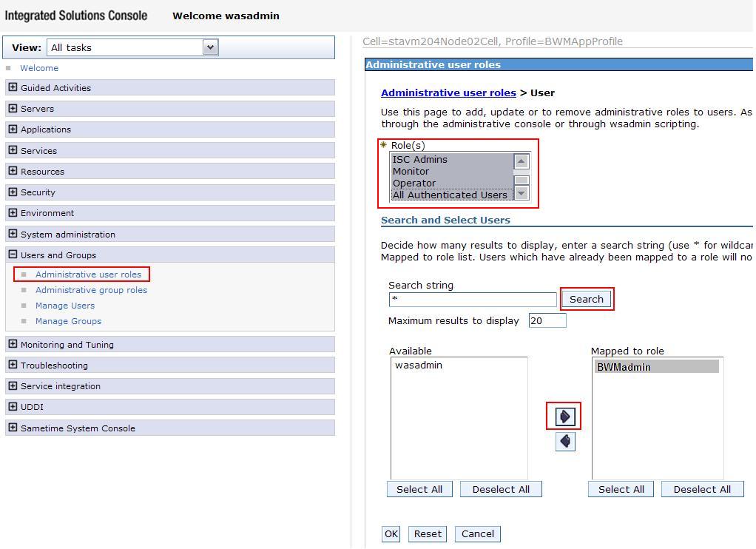Click the Roles list scroll up arrow
The width and height of the screenshot is (756, 549).
(x=522, y=161)
